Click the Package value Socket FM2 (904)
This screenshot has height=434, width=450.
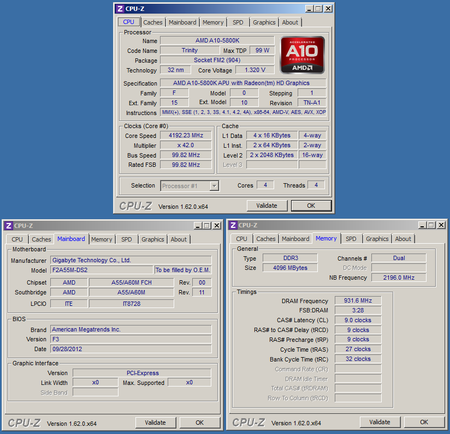(x=217, y=60)
